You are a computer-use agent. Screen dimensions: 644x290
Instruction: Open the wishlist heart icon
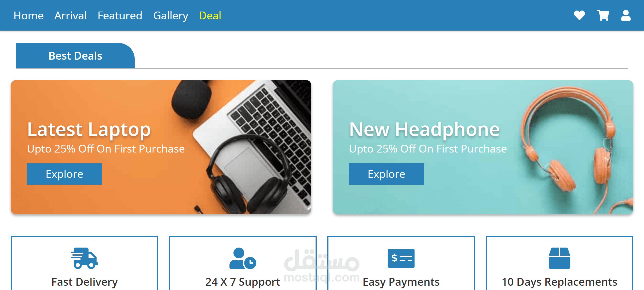(579, 15)
